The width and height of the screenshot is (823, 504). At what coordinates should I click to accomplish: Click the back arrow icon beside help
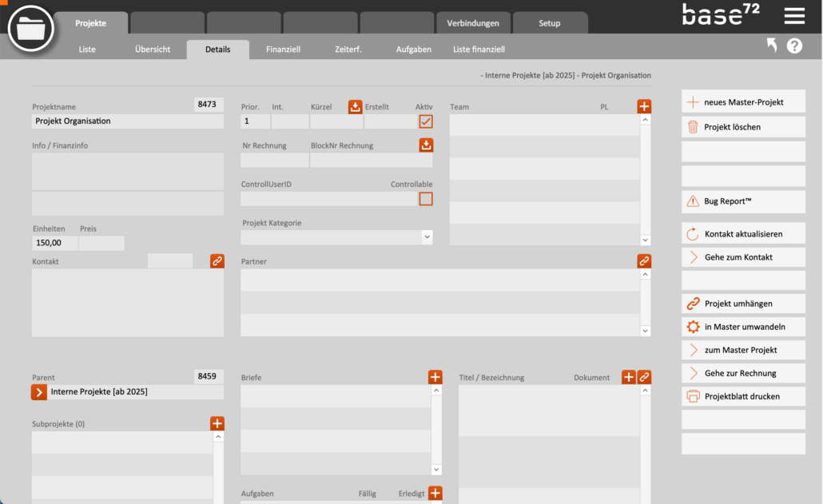click(771, 46)
